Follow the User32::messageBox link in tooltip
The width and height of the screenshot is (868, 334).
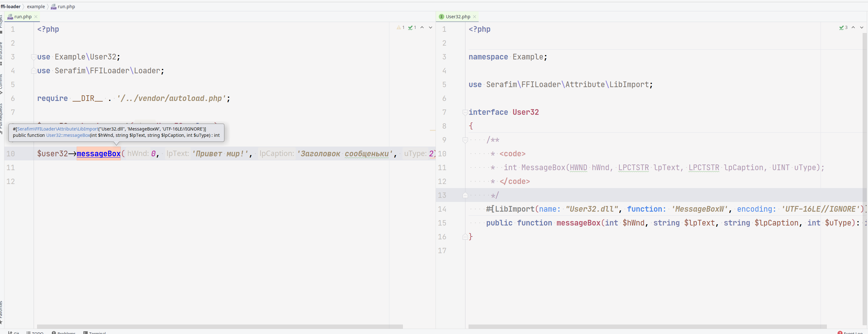pyautogui.click(x=68, y=135)
